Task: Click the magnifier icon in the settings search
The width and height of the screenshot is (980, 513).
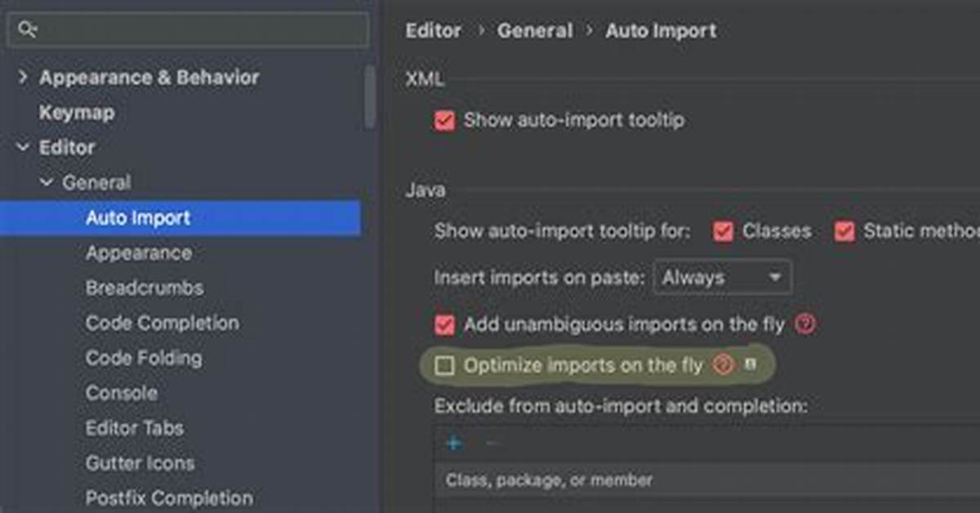Action: (27, 30)
